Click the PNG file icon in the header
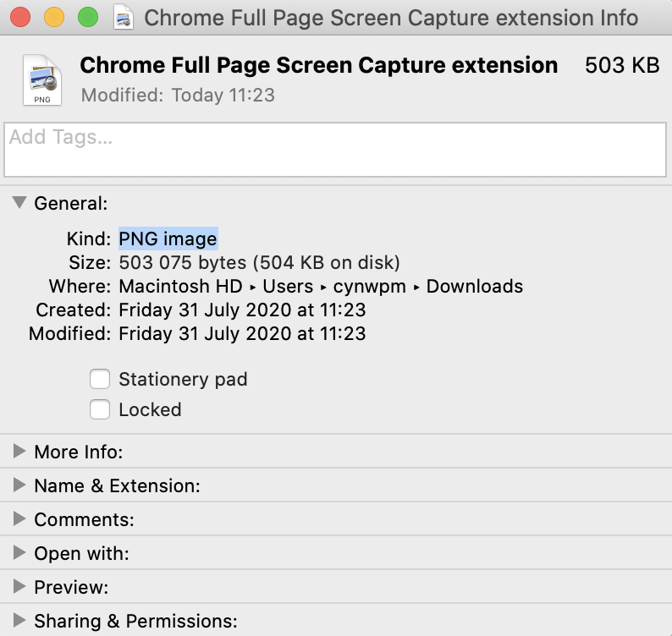The image size is (672, 636). (42, 79)
